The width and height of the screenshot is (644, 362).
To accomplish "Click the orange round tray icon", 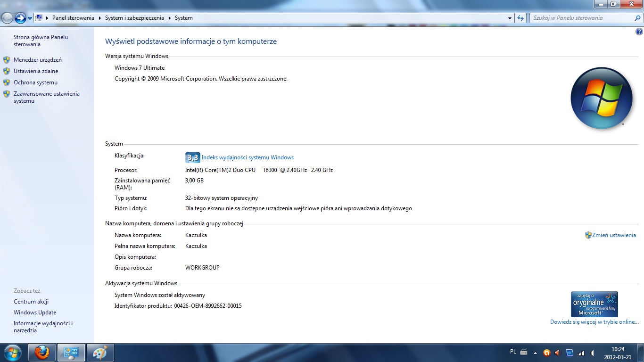I will coord(547,353).
